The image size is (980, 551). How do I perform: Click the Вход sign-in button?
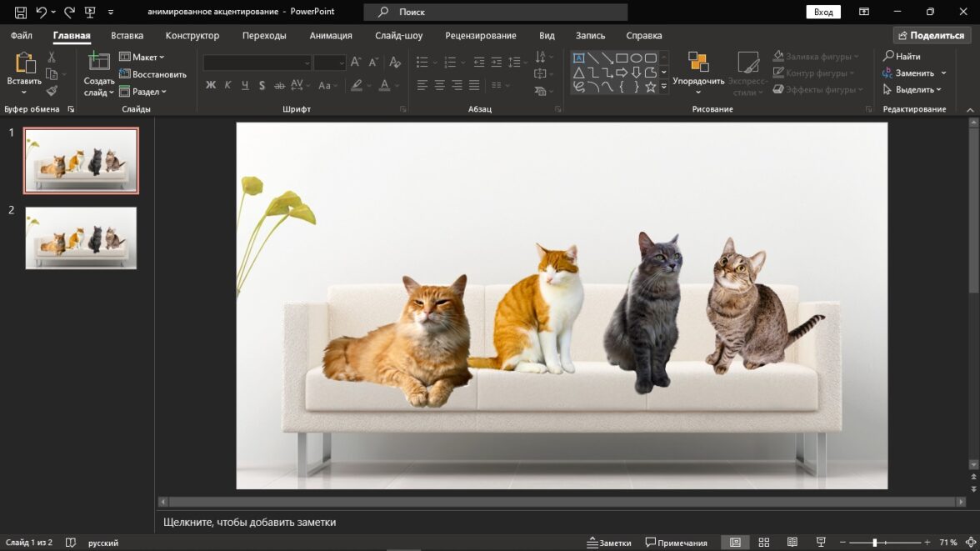[x=822, y=13]
